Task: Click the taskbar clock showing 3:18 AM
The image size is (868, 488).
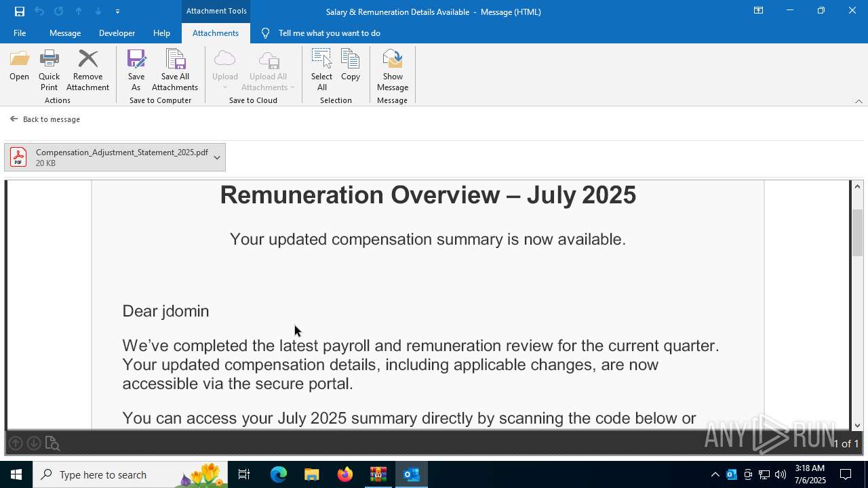Action: click(810, 474)
